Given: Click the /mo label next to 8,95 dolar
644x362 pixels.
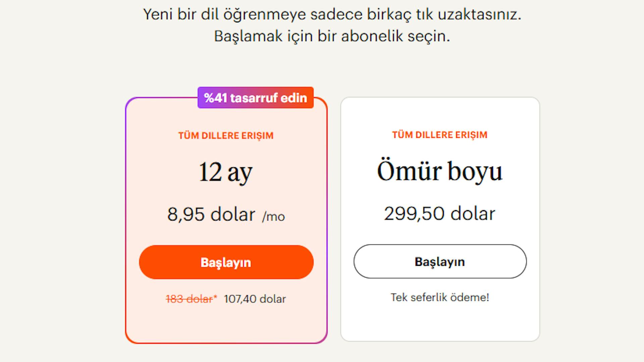Looking at the screenshot, I should (273, 217).
